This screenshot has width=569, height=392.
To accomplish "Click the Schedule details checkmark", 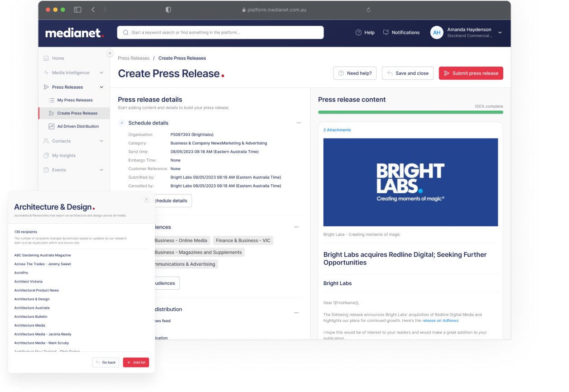I will pyautogui.click(x=122, y=123).
